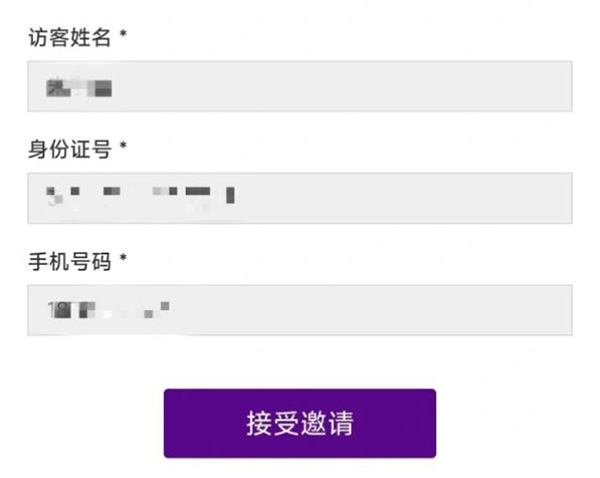Place cursor right after the blurred phone digits
Screen dimensions: 600x478
click(x=172, y=308)
